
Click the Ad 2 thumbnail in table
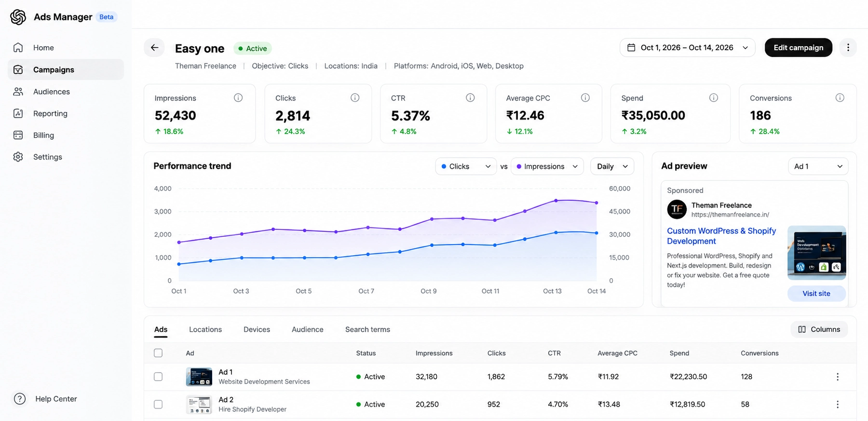[x=199, y=404]
